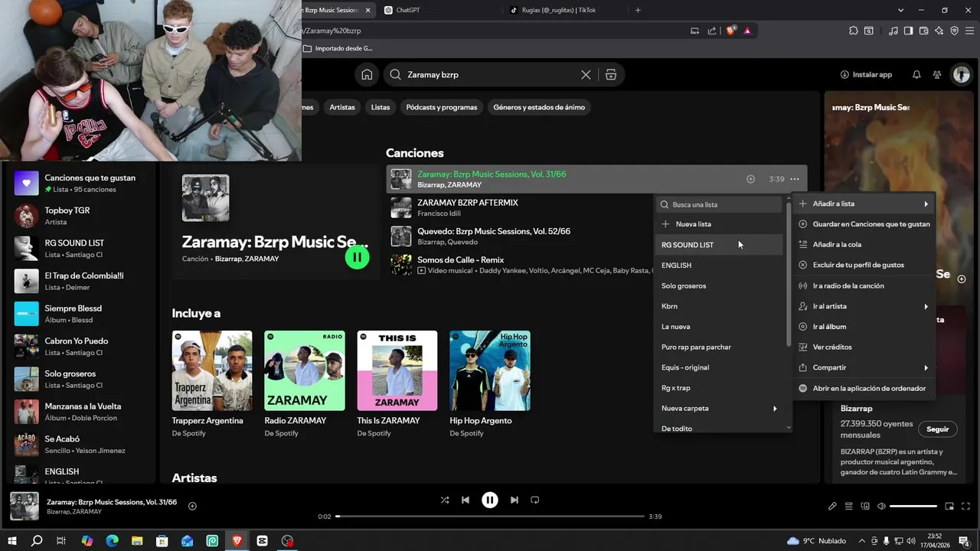
Task: Choose Nueva lista in playlist menu
Action: [x=719, y=224]
